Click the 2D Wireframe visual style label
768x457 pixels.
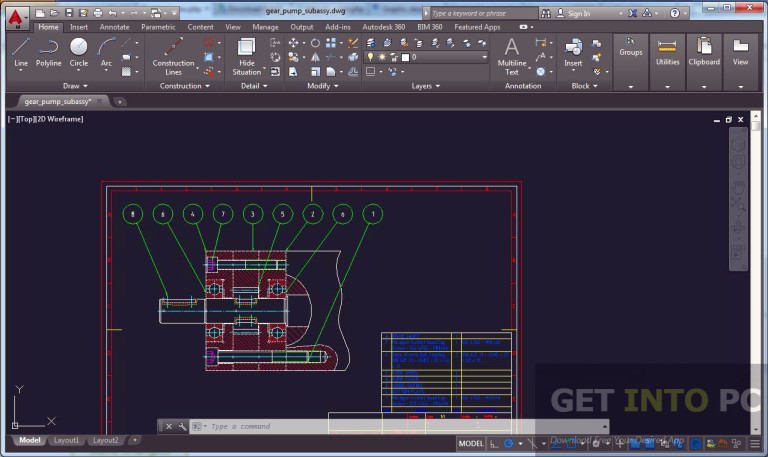60,119
